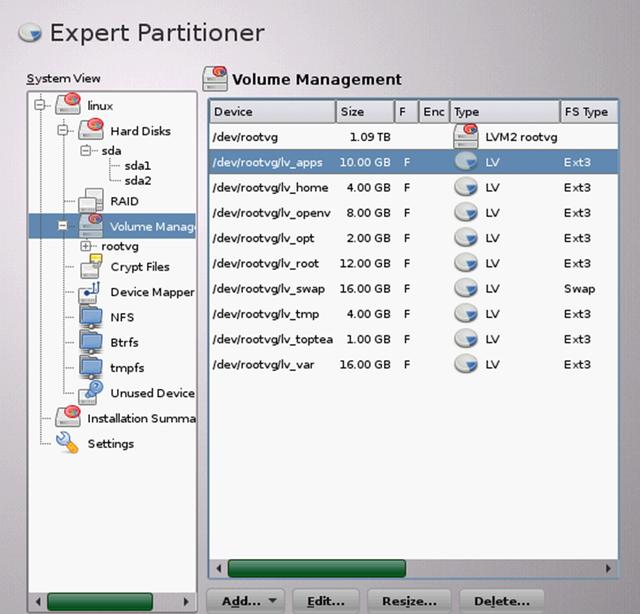Expand the rootvg tree node
The image size is (640, 614).
(x=85, y=246)
